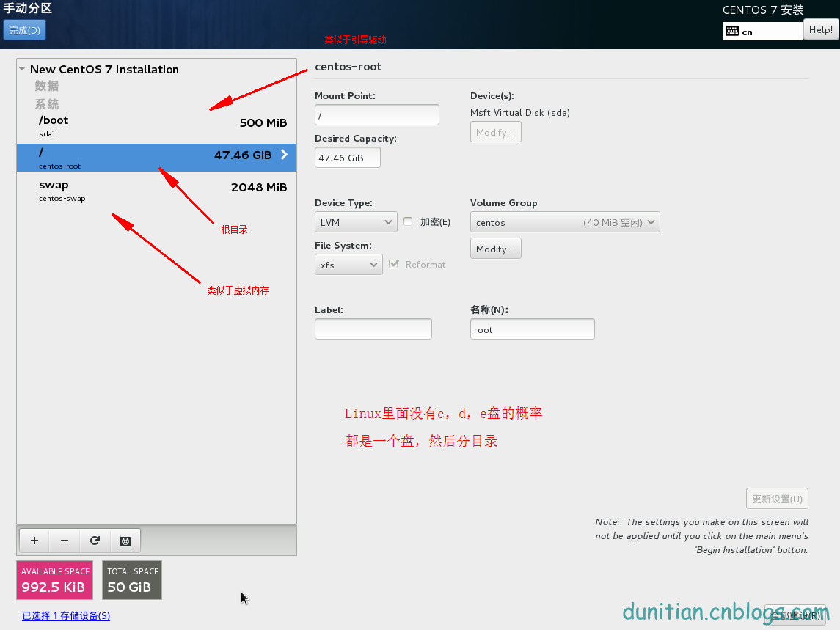Click the TOTAL SPACE 50 GiB box

(132, 580)
